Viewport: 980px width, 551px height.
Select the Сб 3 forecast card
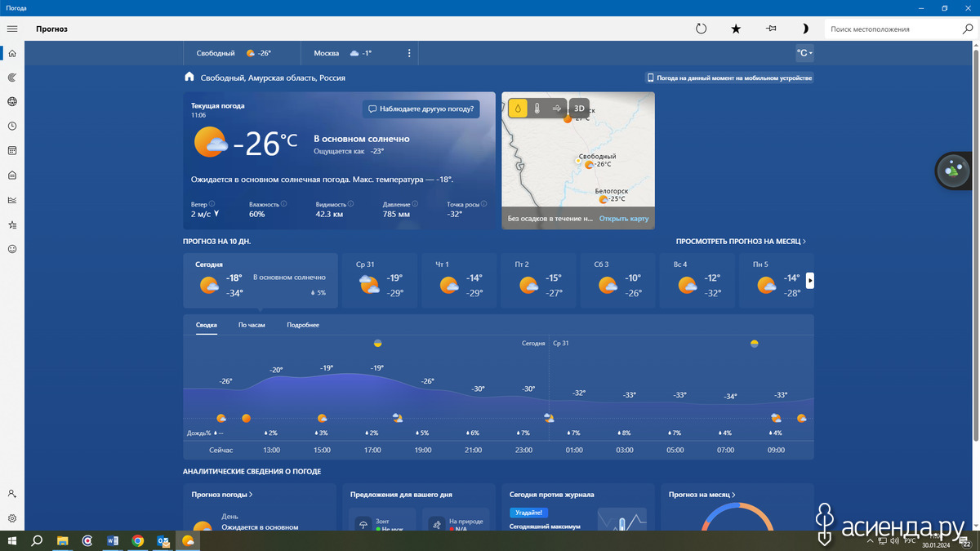click(620, 281)
